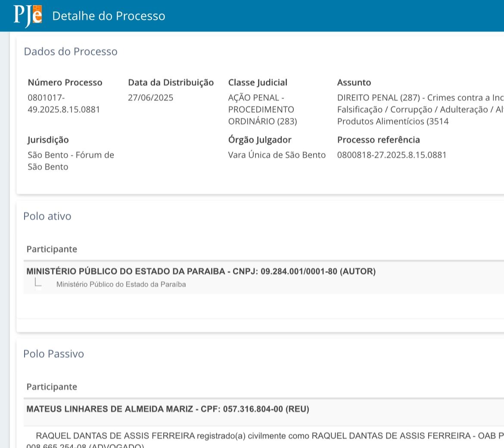
Task: Click the Polo Passivo section heading
Action: [53, 354]
